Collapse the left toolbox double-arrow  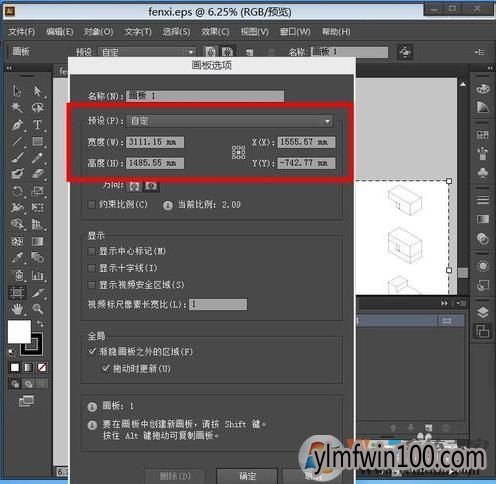click(9, 68)
